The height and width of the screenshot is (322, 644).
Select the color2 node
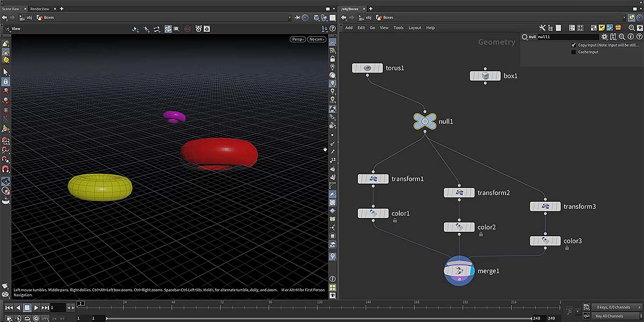(459, 228)
